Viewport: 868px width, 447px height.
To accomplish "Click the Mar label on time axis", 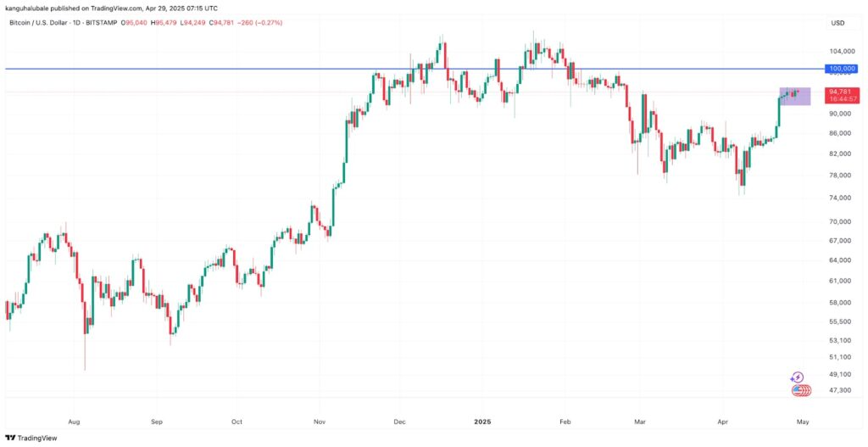I will tap(643, 421).
